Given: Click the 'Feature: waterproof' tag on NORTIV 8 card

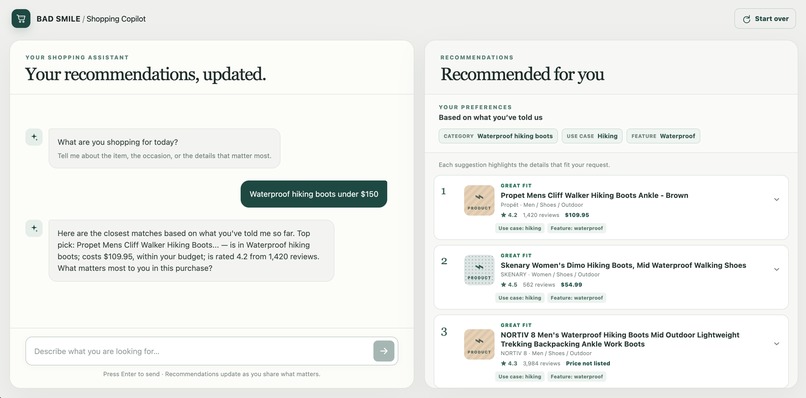Looking at the screenshot, I should pos(577,376).
